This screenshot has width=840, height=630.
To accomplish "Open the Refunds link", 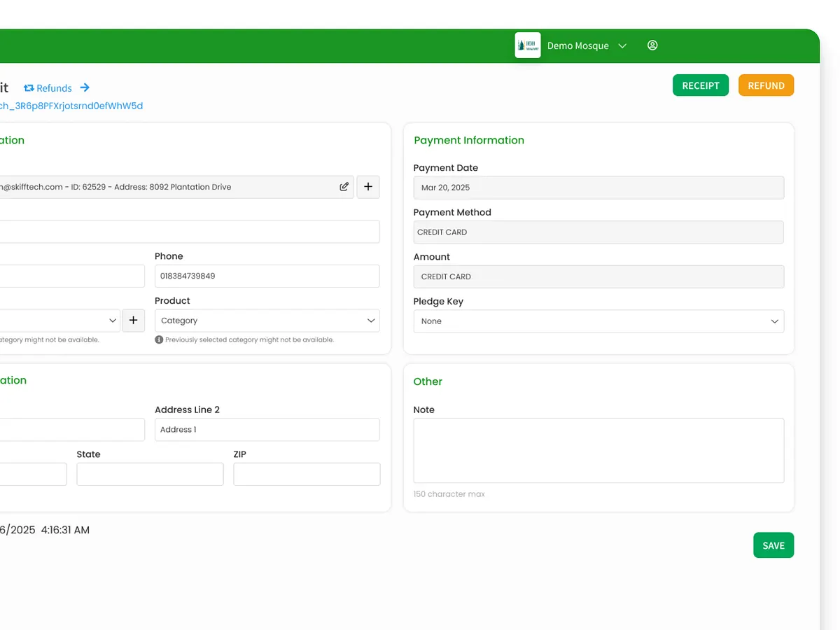I will [x=54, y=88].
